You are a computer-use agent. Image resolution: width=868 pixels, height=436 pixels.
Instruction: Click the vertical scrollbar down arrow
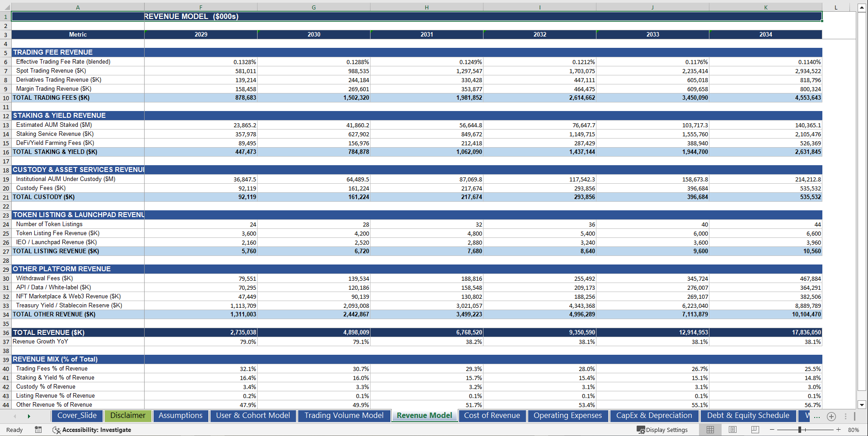coord(861,405)
